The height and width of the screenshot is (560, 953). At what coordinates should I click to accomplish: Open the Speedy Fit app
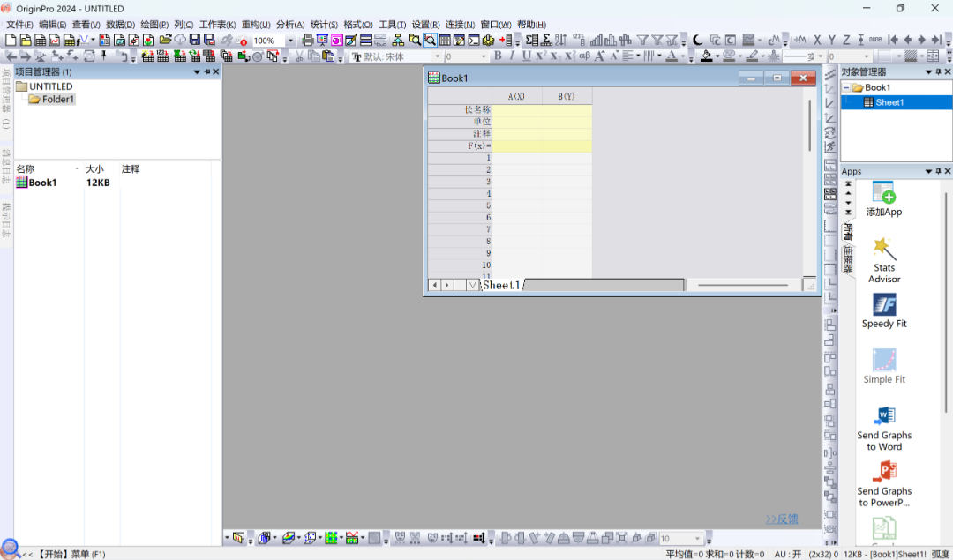(x=884, y=311)
